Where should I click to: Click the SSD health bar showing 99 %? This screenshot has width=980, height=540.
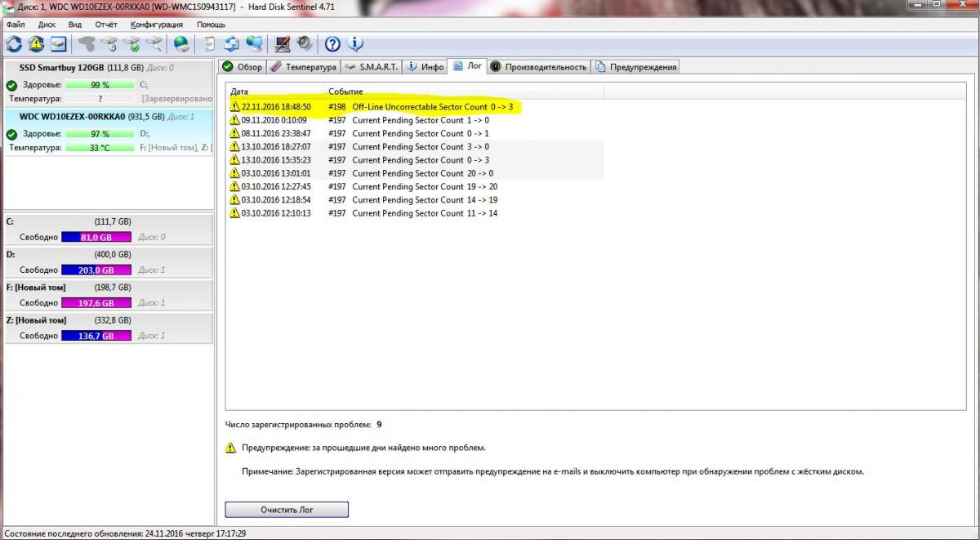pos(100,85)
